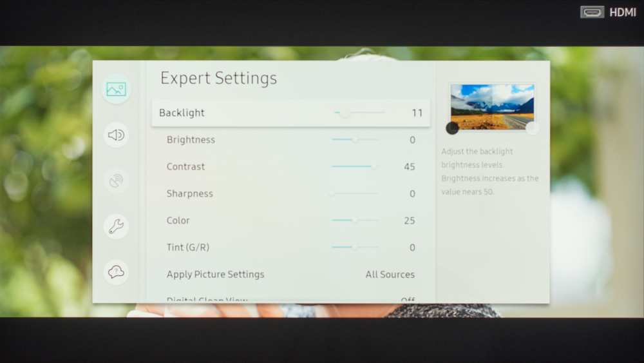Change the All Sources value

pos(390,274)
